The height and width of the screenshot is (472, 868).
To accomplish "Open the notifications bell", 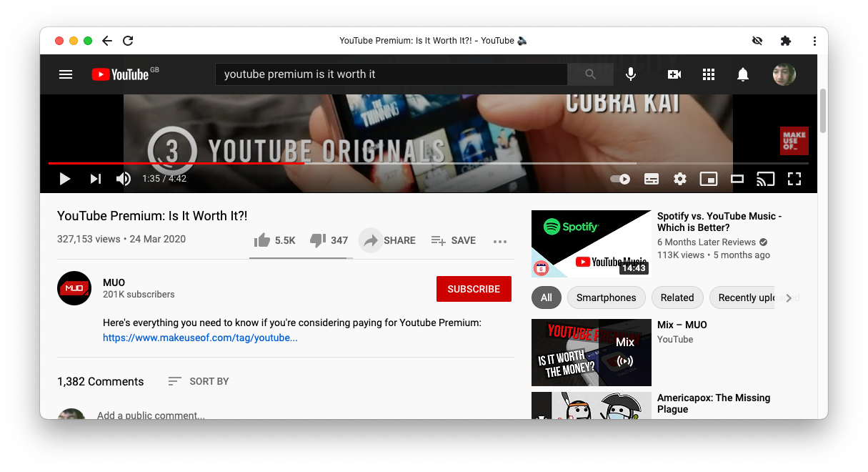I will click(x=743, y=74).
